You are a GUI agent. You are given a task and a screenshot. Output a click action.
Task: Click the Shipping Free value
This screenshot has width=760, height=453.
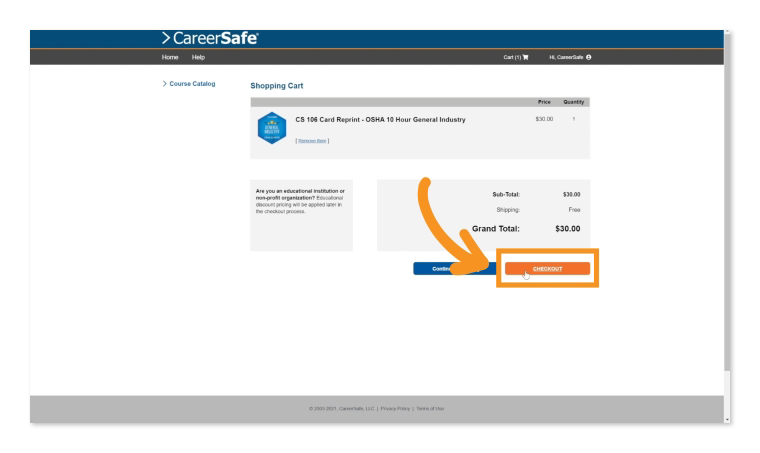574,210
